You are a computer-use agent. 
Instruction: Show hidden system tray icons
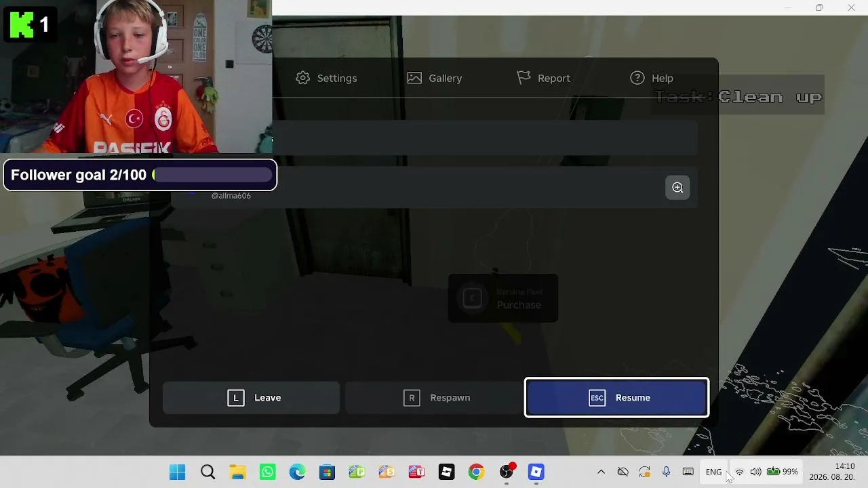click(601, 472)
